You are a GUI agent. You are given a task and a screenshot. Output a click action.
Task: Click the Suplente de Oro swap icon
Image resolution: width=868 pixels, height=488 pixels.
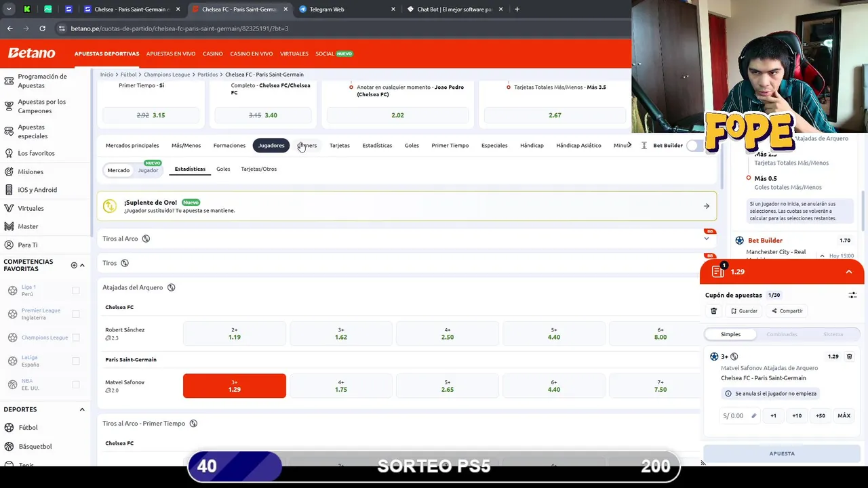point(110,206)
